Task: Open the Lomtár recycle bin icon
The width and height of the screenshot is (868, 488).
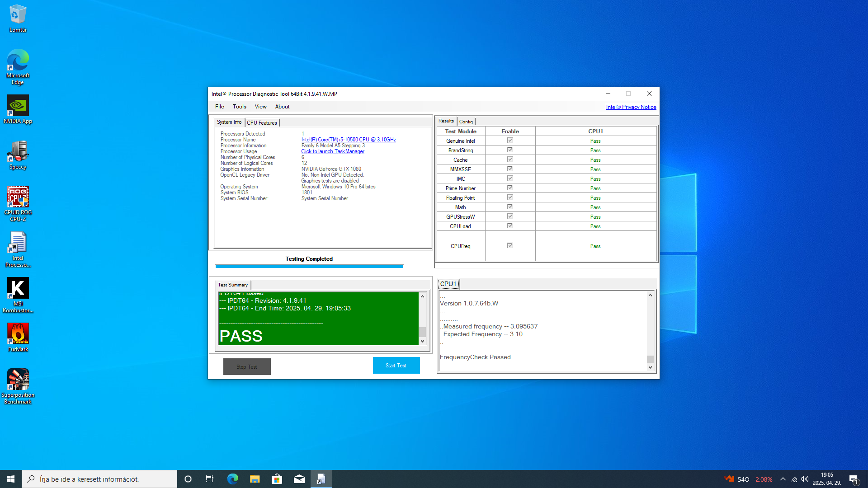Action: pyautogui.click(x=18, y=18)
